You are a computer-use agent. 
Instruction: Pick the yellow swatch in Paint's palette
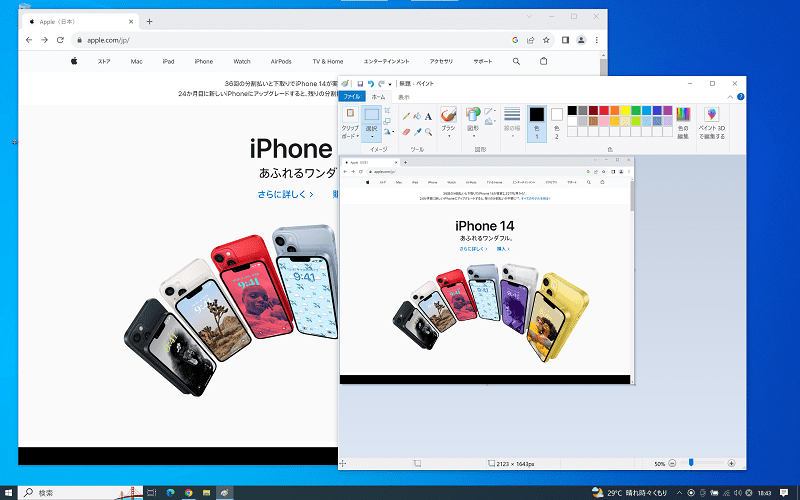626,110
